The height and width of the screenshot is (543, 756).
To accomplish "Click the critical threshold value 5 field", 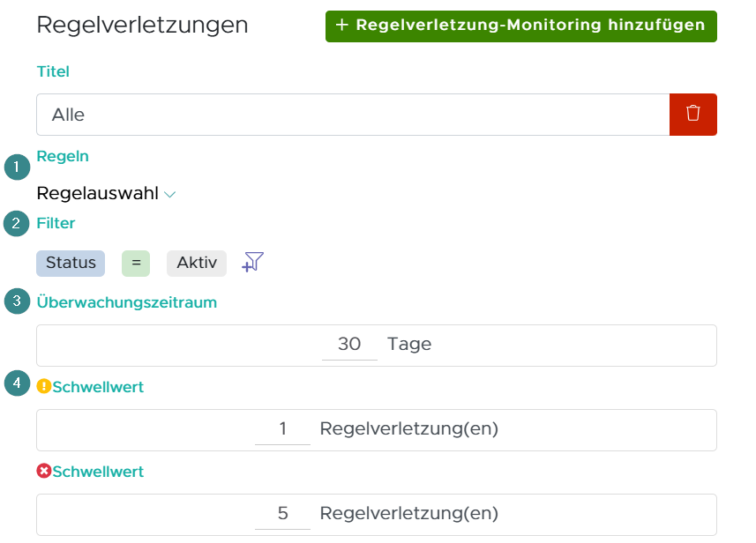I will pyautogui.click(x=282, y=514).
